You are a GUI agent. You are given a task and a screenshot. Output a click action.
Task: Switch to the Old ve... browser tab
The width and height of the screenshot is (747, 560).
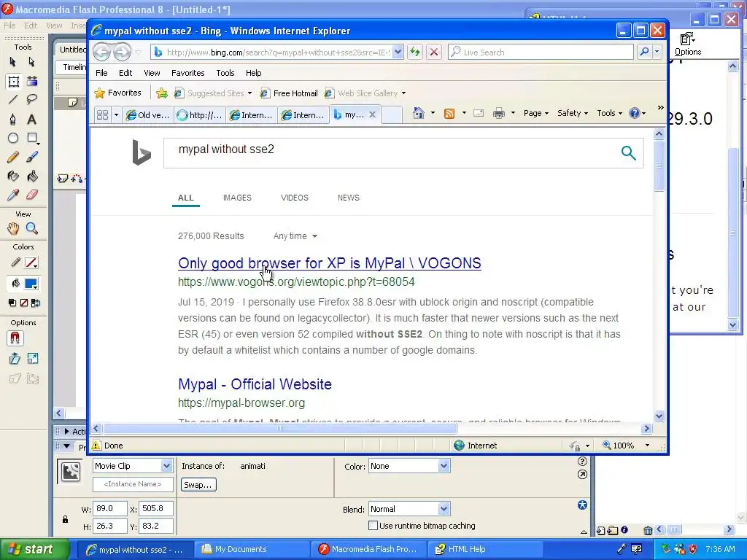click(x=147, y=114)
